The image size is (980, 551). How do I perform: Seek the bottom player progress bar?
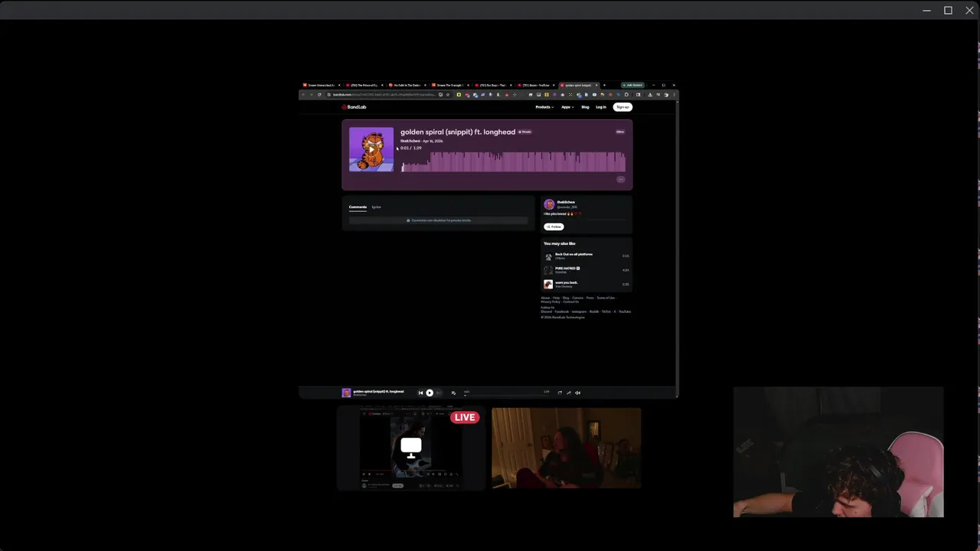tap(507, 396)
